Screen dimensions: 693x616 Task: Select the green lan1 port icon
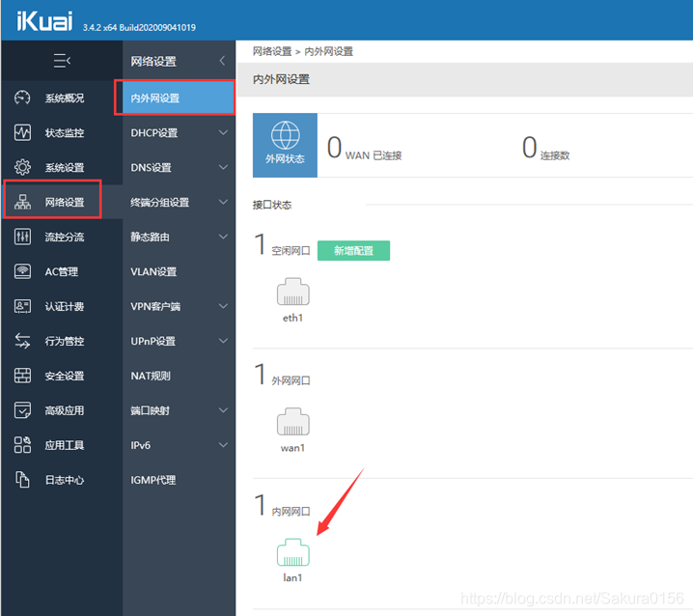pyautogui.click(x=293, y=552)
